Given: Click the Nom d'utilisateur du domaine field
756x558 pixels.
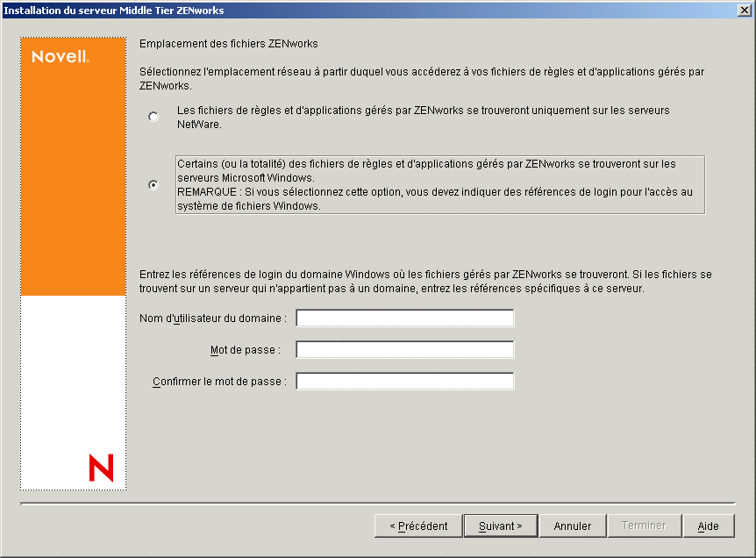Looking at the screenshot, I should [404, 318].
